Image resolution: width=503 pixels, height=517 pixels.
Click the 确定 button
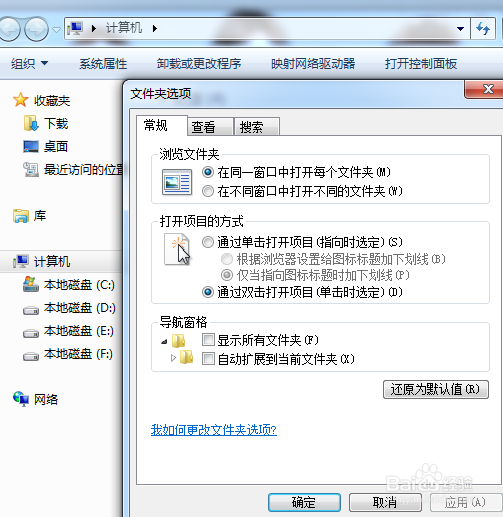pyautogui.click(x=304, y=502)
